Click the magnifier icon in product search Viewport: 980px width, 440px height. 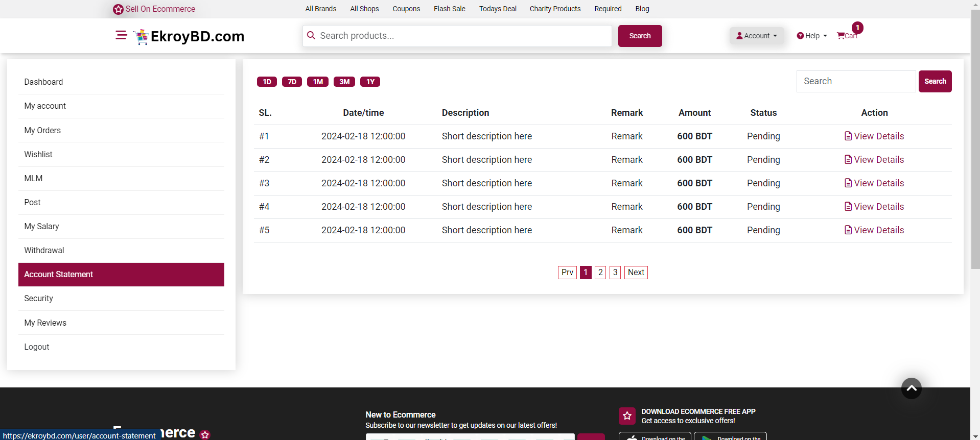click(311, 35)
